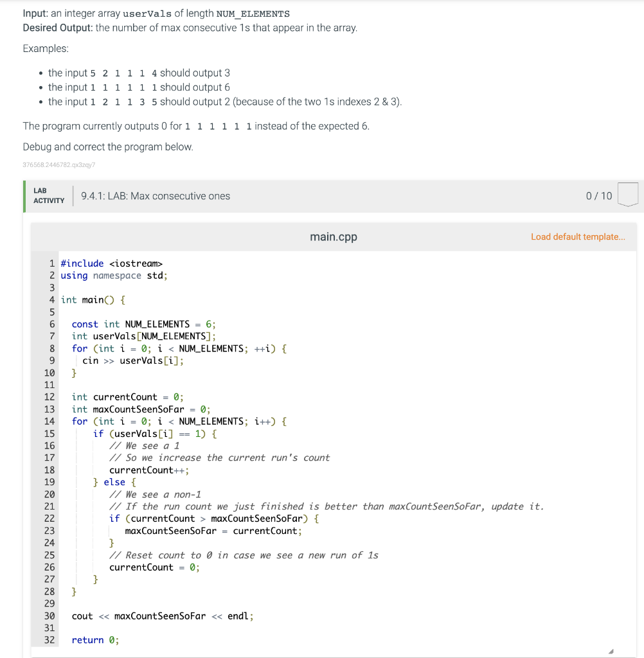Select the main.cpp tab

333,236
